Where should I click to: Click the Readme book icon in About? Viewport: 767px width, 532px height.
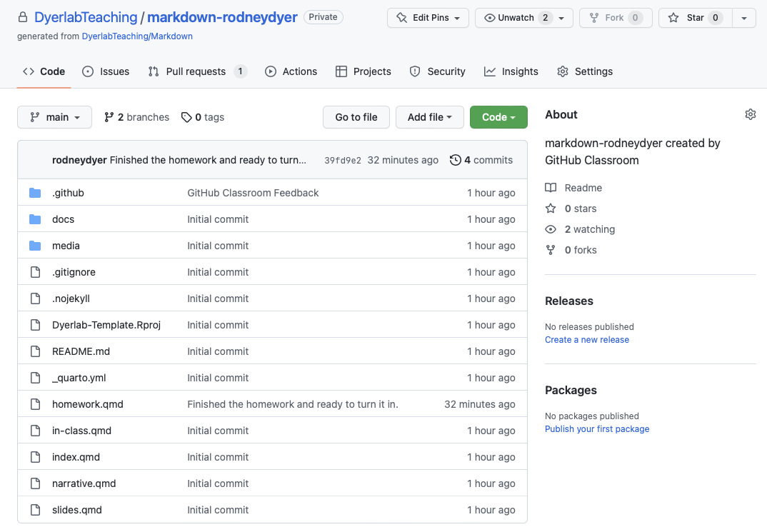tap(551, 188)
